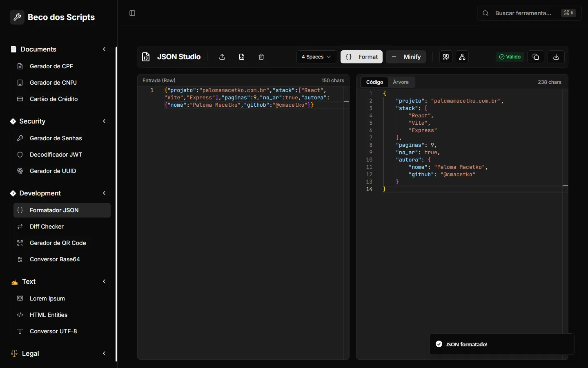Click the Gerador de CNPJ building icon
588x368 pixels.
pyautogui.click(x=20, y=83)
